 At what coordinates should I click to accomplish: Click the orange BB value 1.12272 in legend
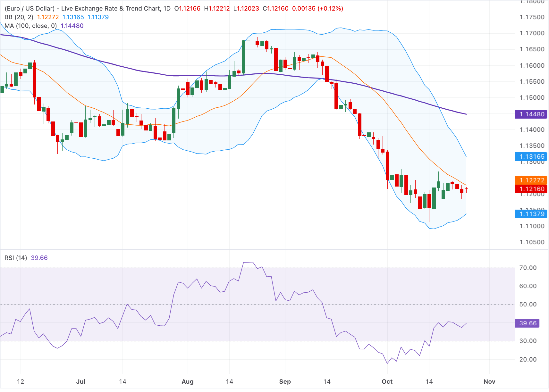coord(48,17)
